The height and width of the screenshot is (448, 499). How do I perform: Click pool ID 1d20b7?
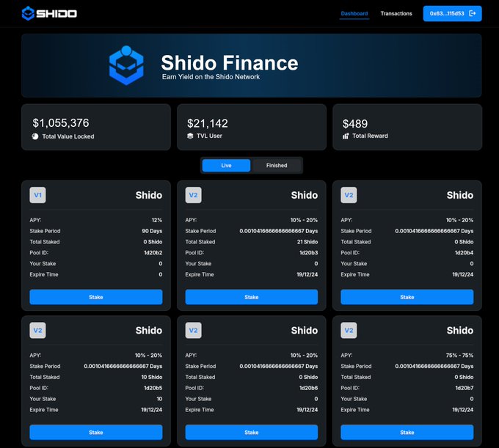tap(465, 388)
